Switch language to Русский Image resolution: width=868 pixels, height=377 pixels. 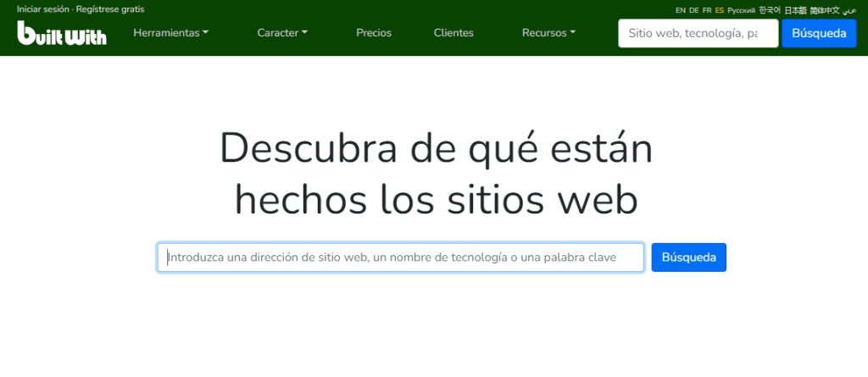741,10
